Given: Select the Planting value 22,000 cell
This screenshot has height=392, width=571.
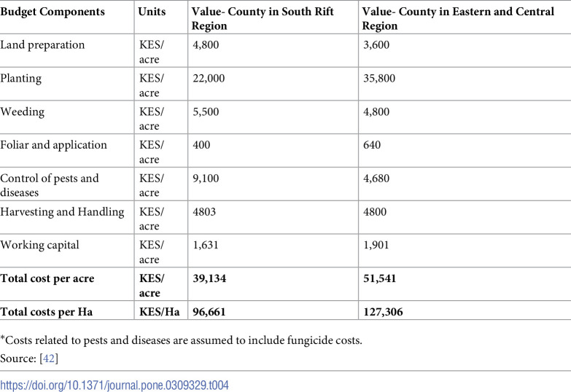Looking at the screenshot, I should click(209, 78).
